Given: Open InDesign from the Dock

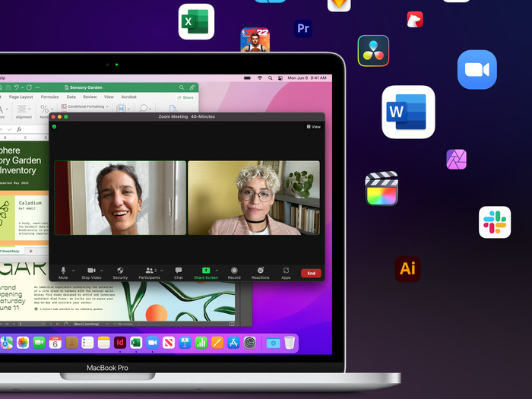Looking at the screenshot, I should tap(120, 343).
